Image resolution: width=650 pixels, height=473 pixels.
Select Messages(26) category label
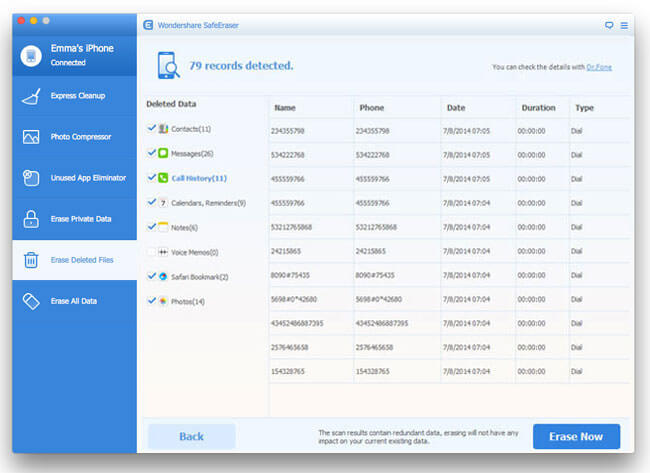pos(192,154)
